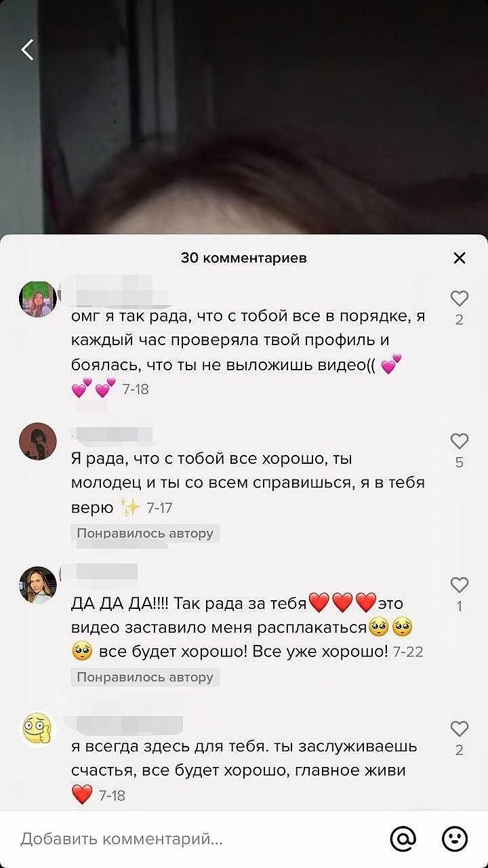488x868 pixels.
Task: Tap "Понравилось автору" label under the 7-17 comment
Action: tap(145, 533)
